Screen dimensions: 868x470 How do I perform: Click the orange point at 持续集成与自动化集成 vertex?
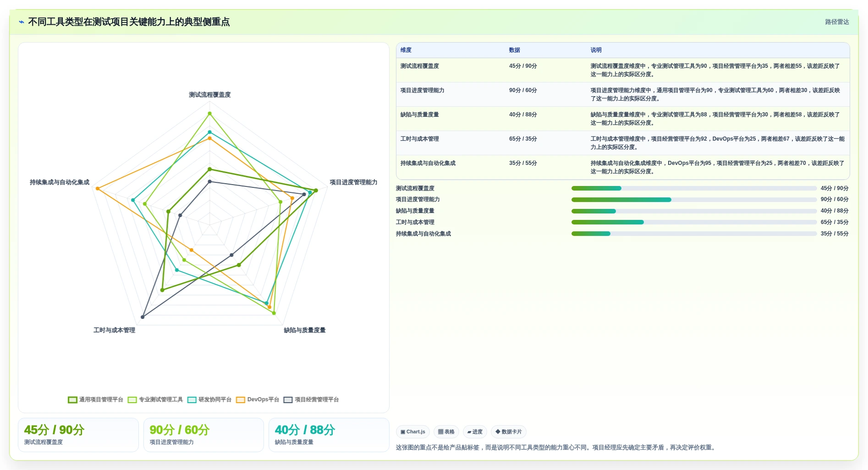98,188
